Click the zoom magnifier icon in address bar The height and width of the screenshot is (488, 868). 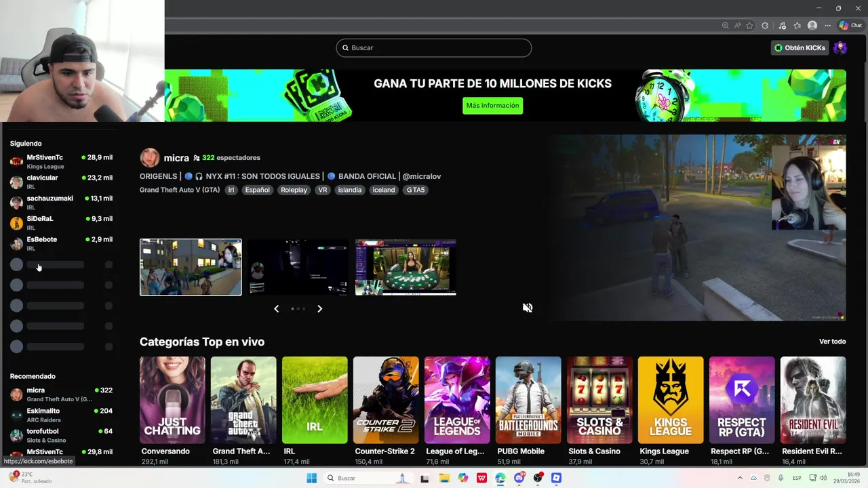click(725, 26)
